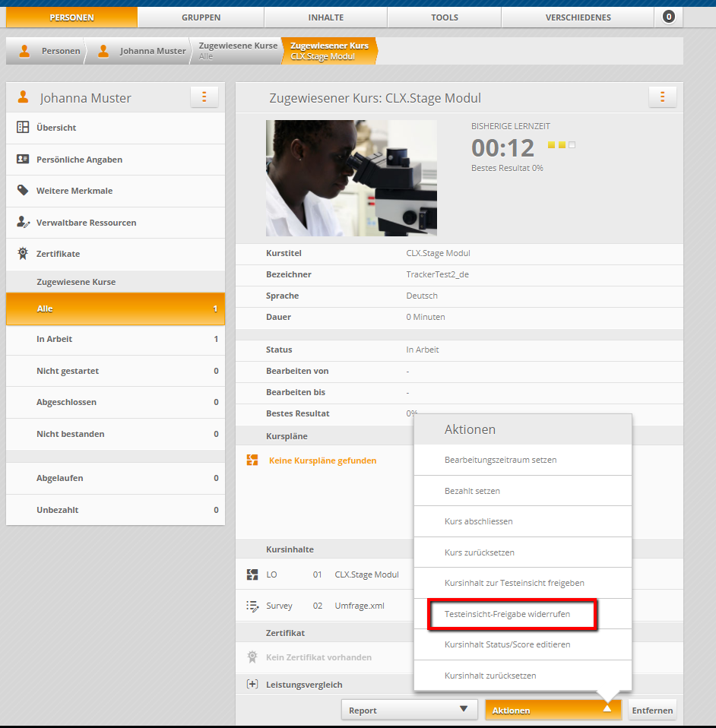Filter courses by In Arbeit
This screenshot has width=716, height=728.
pos(116,339)
